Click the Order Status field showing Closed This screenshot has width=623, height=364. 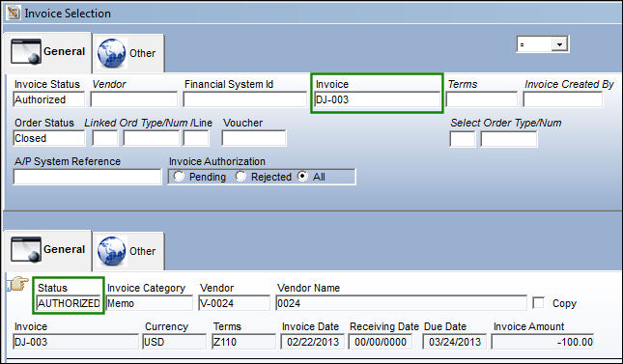tap(49, 138)
